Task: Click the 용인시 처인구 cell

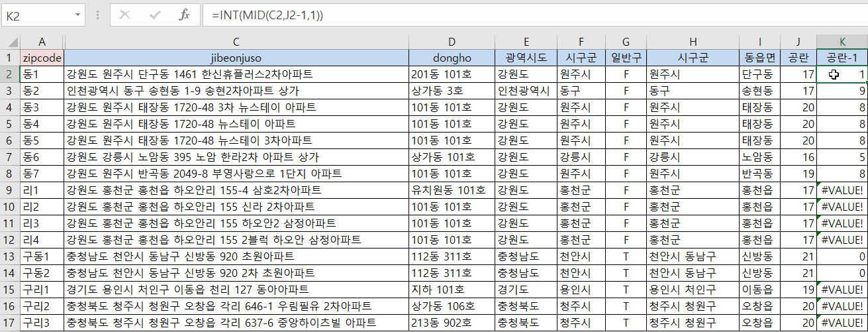Action: coord(693,290)
